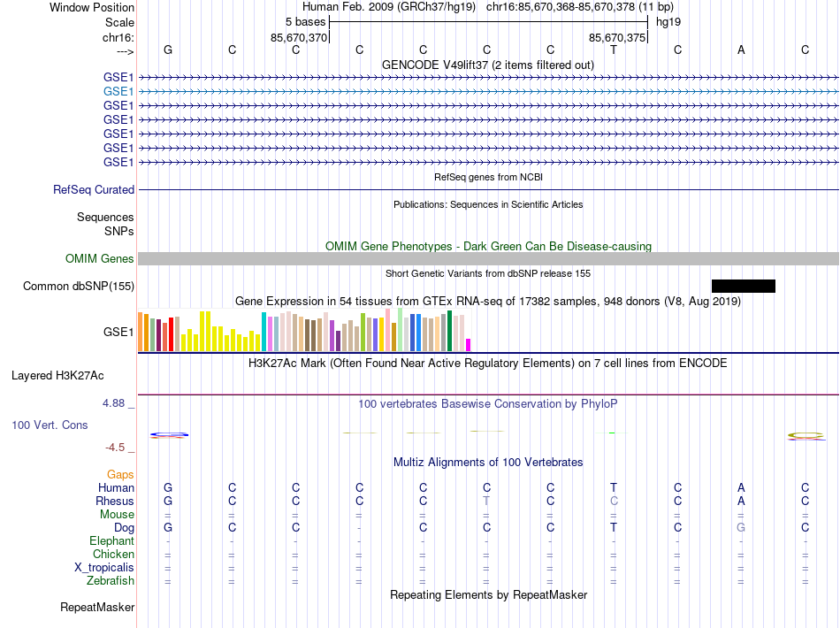840x628 pixels.
Task: Click the 85,670,375 position label
Action: point(617,37)
